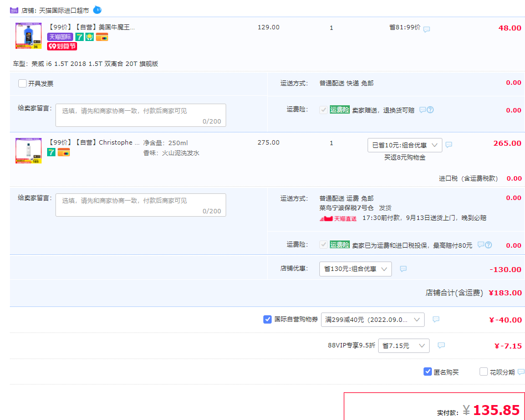Click comment icon next to 省81:99价
Screen dimensions: 525x420
(426, 29)
